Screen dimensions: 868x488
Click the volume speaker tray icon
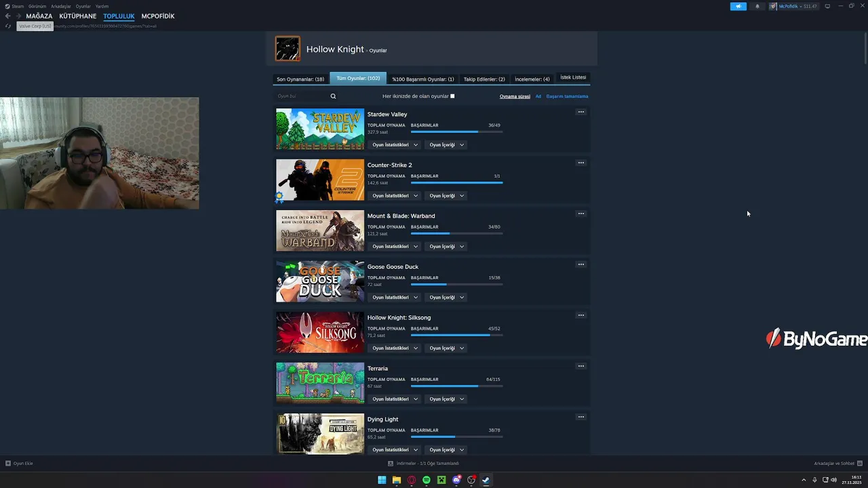coord(833,480)
